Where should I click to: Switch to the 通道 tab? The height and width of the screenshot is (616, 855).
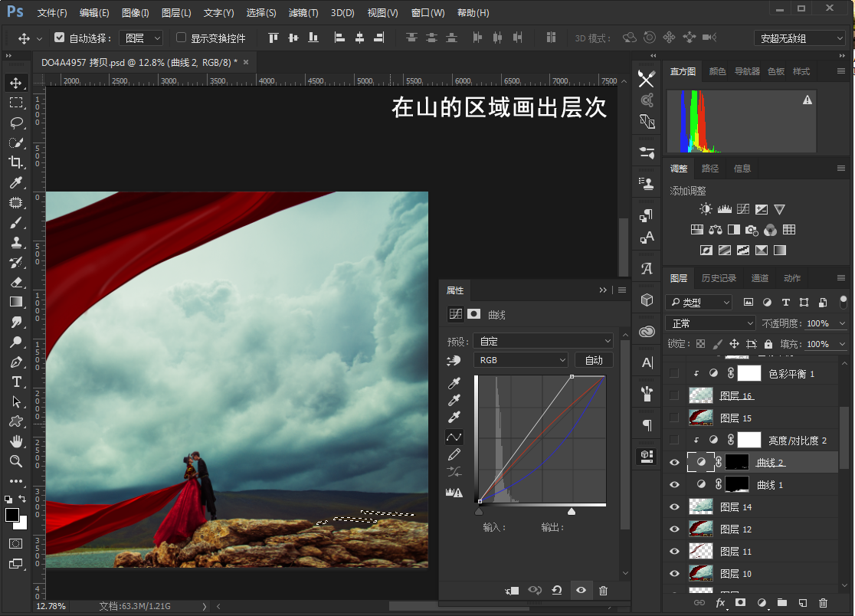(x=759, y=278)
